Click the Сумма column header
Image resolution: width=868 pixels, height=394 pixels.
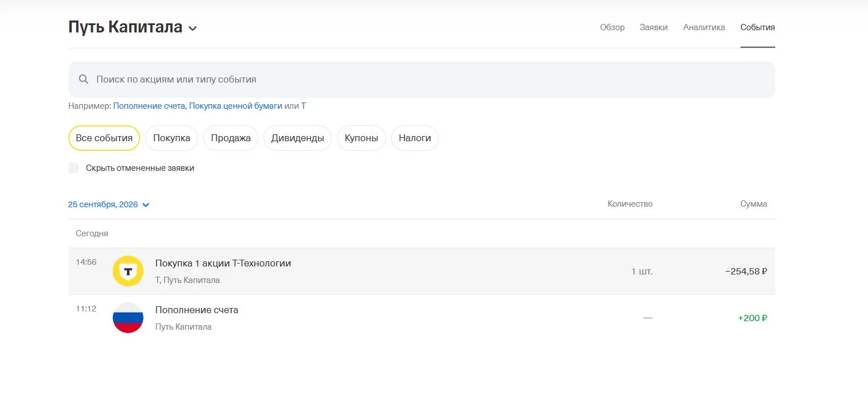coord(754,204)
